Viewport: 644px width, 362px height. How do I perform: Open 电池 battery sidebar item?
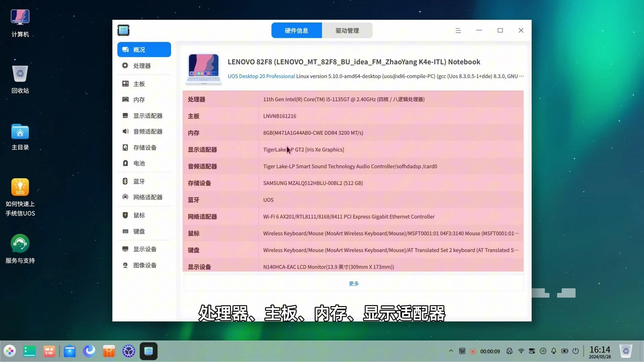pos(144,163)
